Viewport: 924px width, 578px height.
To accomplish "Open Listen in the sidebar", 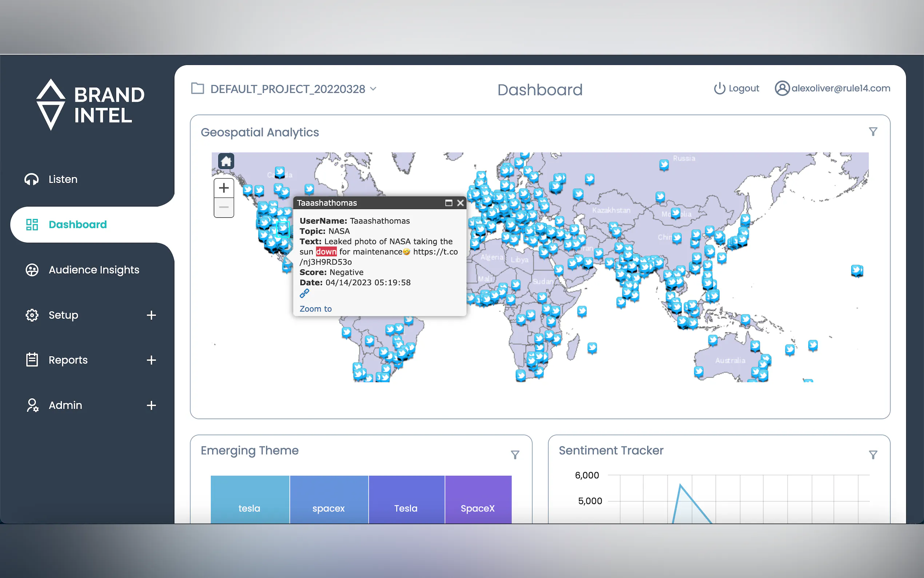I will (x=63, y=179).
